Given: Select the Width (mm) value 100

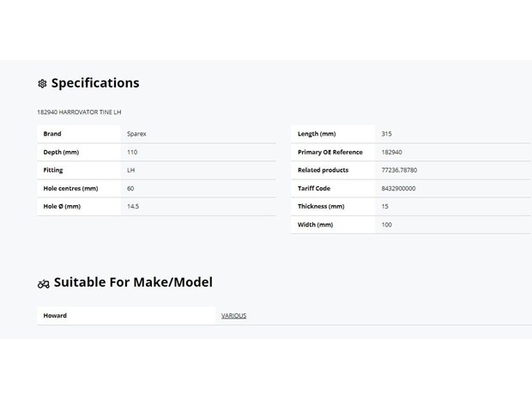Looking at the screenshot, I should pyautogui.click(x=386, y=225).
